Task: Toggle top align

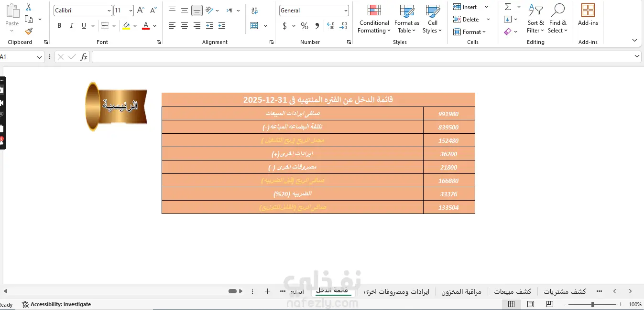Action: [x=172, y=10]
